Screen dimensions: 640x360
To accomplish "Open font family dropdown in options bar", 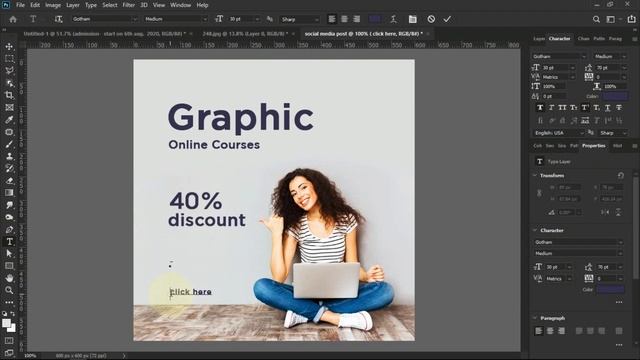I will 105,19.
